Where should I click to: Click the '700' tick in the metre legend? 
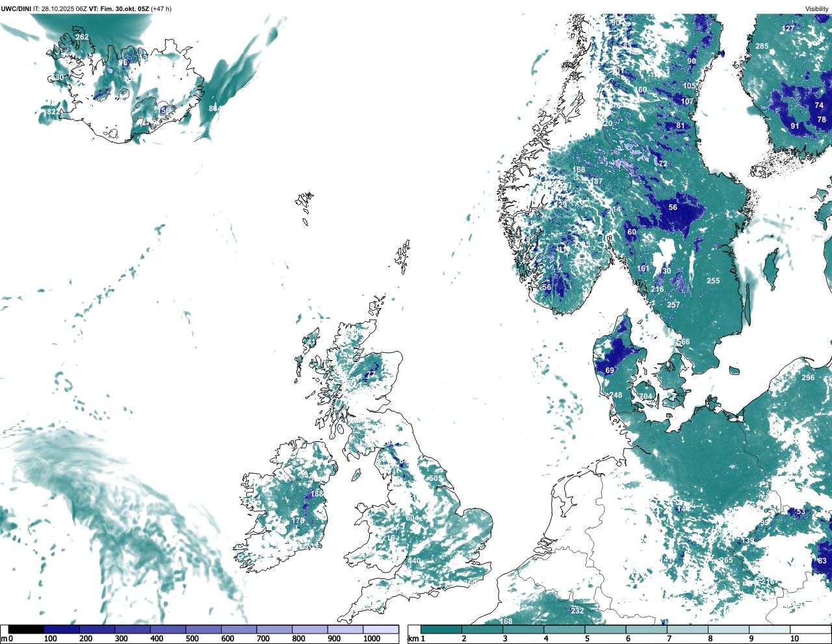[x=263, y=639]
